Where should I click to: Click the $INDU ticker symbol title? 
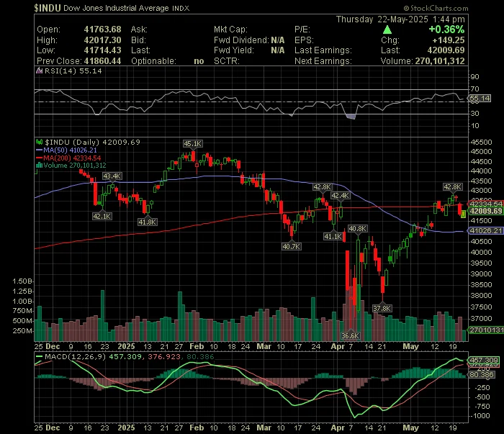[x=48, y=8]
